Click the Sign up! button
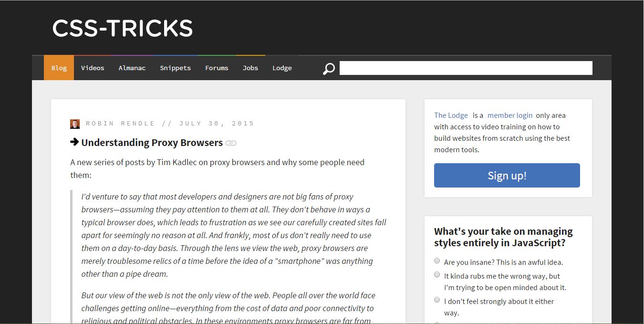 click(507, 175)
